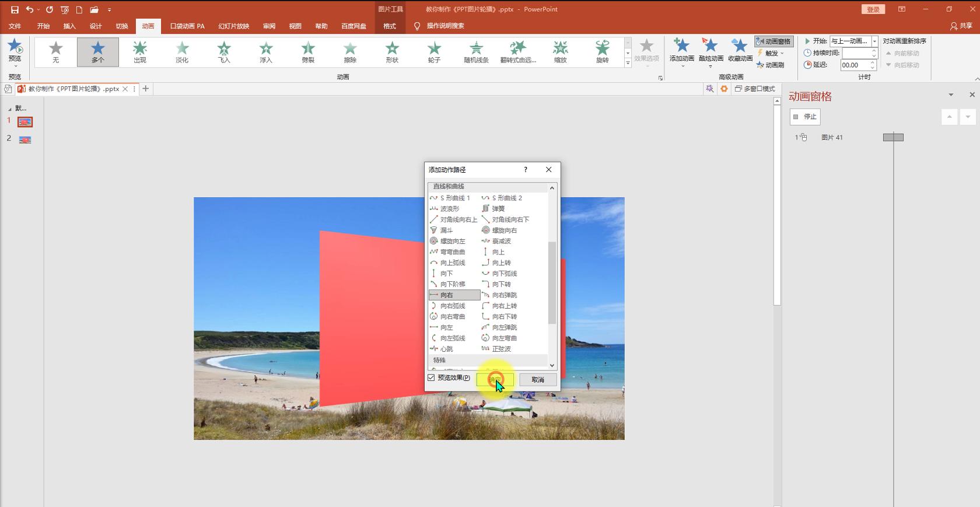Viewport: 980px width, 507px height.
Task: Toggle the 动画窗格 animation pane button
Action: tap(773, 41)
